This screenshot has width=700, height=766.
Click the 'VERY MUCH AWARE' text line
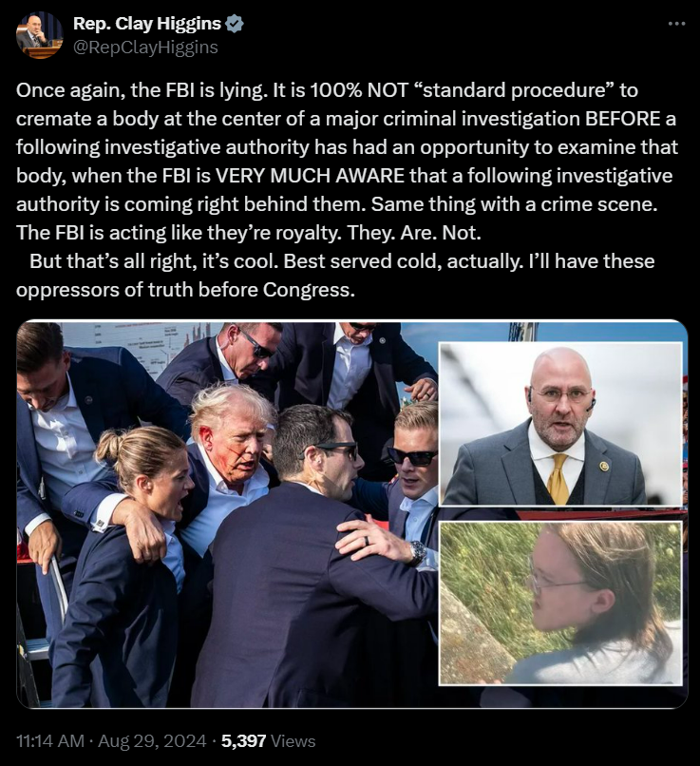coord(345,176)
